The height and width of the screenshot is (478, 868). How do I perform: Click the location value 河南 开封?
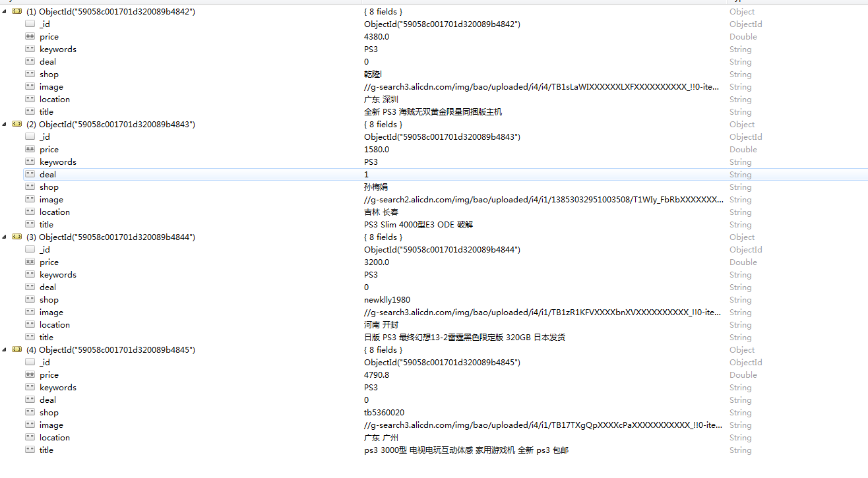coord(381,325)
